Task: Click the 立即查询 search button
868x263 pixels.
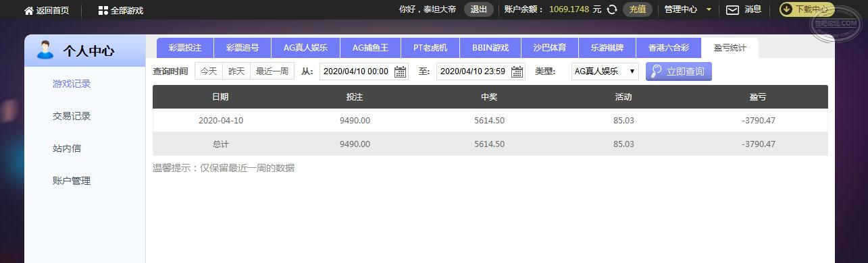Action: [678, 71]
